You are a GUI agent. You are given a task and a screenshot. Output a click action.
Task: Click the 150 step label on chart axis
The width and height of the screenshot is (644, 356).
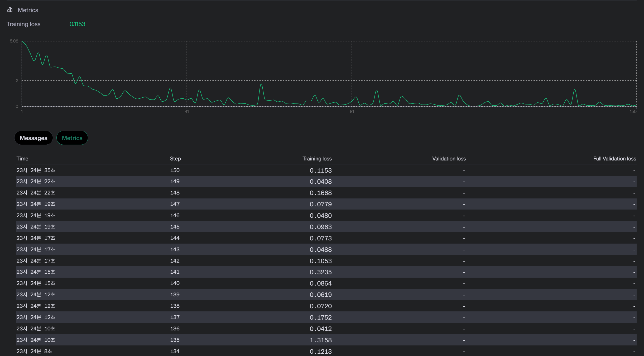(x=633, y=112)
